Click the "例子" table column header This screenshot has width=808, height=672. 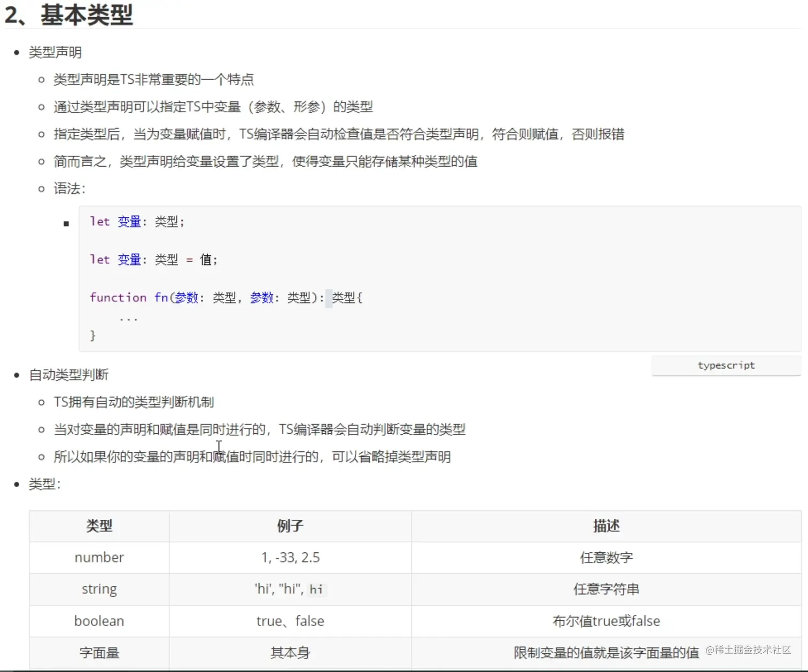point(290,526)
